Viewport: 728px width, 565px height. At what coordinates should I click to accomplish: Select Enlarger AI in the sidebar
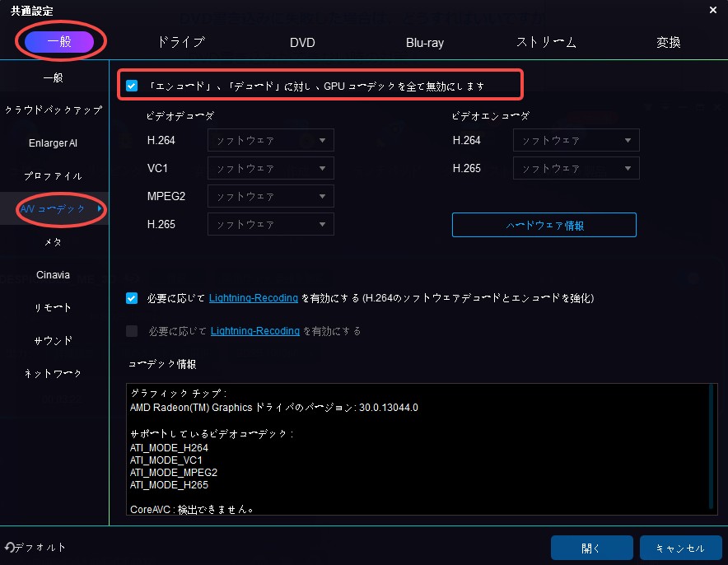pyautogui.click(x=54, y=143)
